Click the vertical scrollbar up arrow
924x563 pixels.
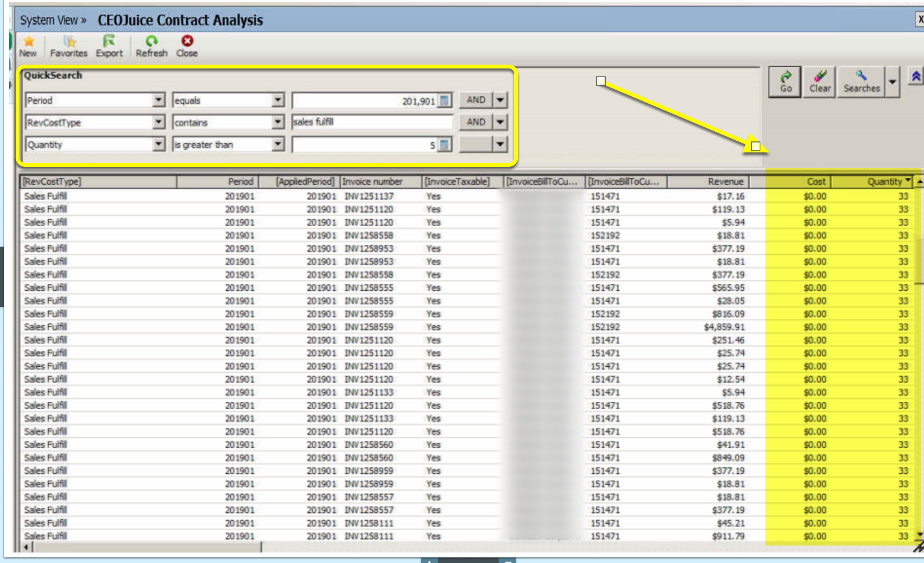coord(919,182)
